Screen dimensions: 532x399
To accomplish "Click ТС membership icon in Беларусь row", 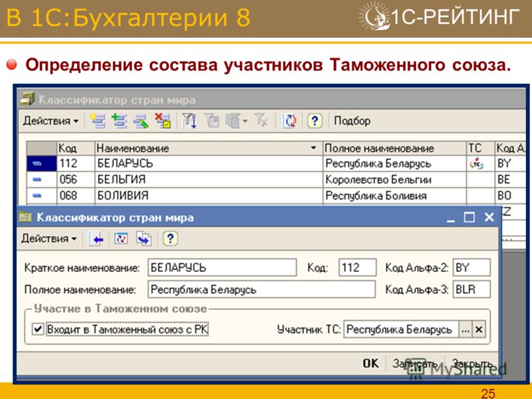I will click(476, 164).
